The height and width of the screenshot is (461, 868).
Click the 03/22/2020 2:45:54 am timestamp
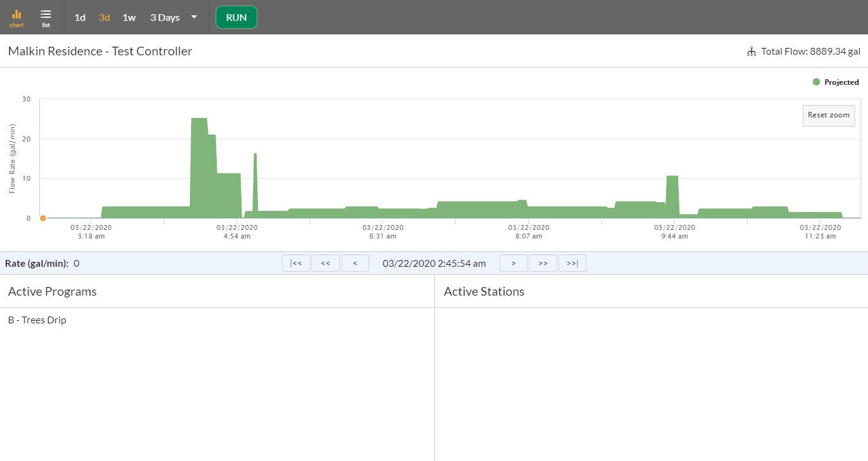pos(434,264)
